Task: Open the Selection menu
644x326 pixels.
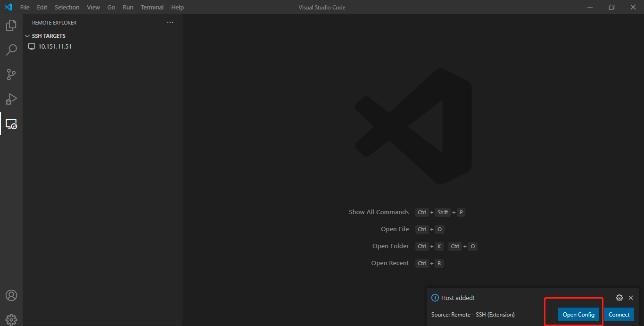Action: (67, 7)
